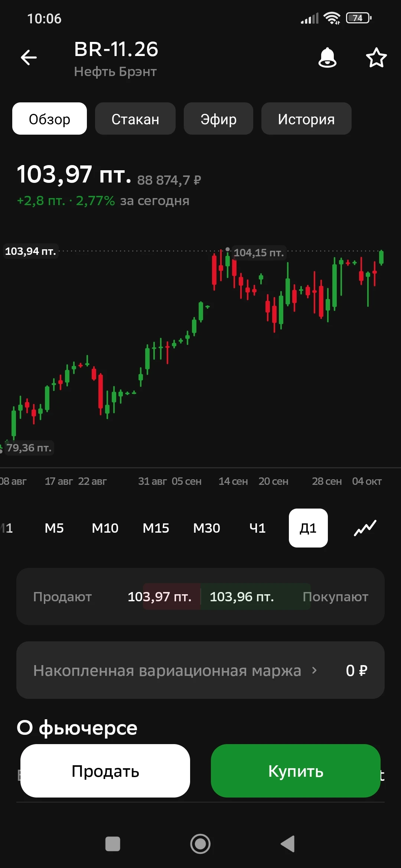Screen dimensions: 401x868
Task: Add BR-11.26 to favorites star
Action: pyautogui.click(x=376, y=57)
